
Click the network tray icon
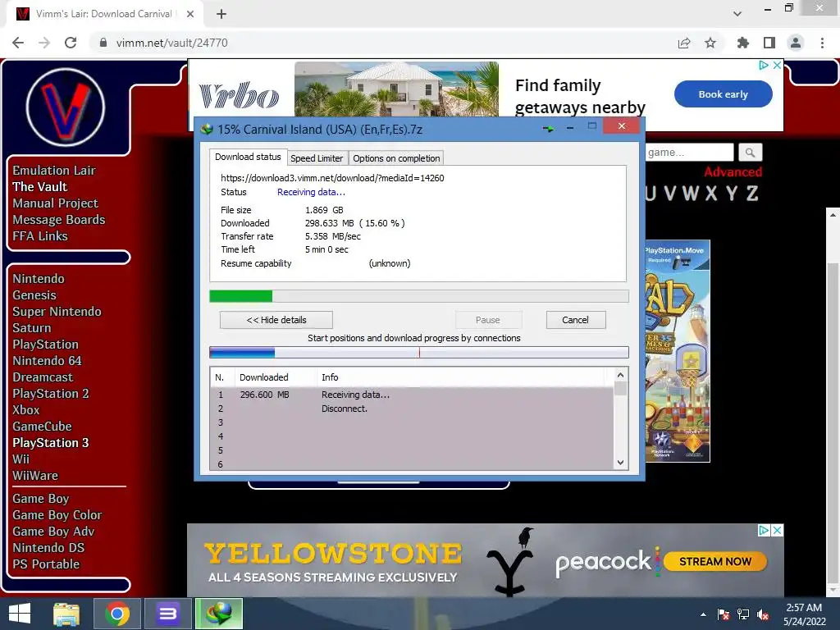point(743,614)
